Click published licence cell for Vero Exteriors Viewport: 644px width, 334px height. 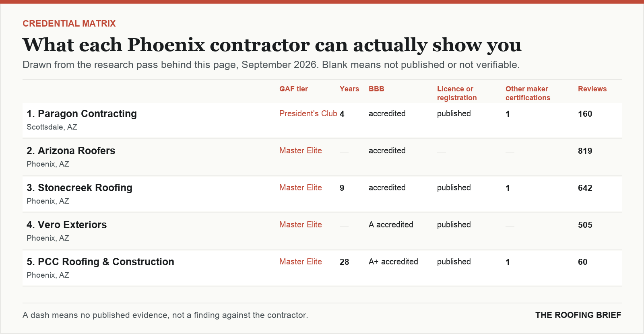click(x=454, y=225)
